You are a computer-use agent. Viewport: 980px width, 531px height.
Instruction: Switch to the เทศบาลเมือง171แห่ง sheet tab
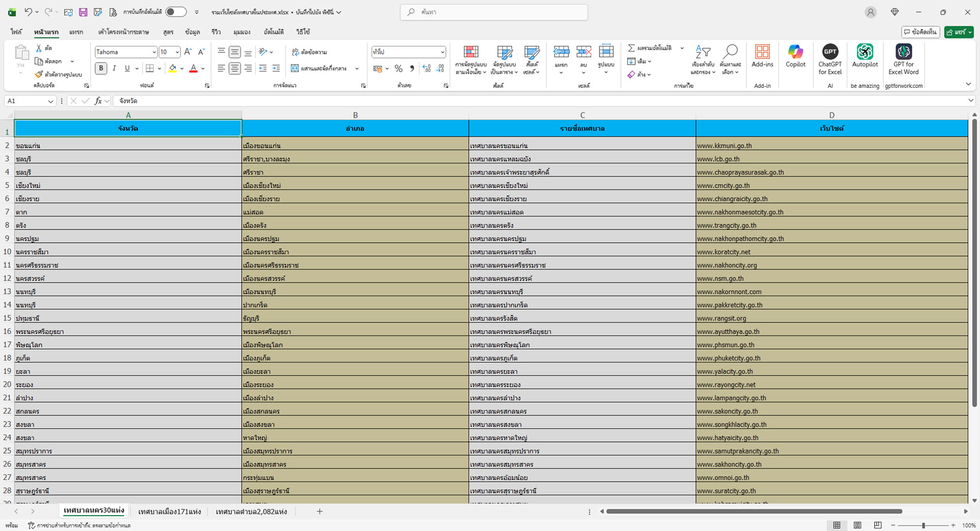170,511
